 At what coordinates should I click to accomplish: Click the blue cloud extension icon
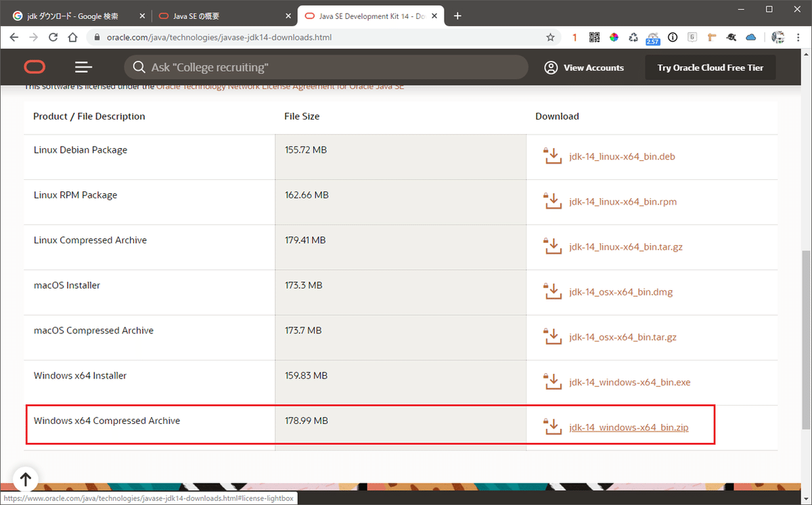[x=751, y=37]
